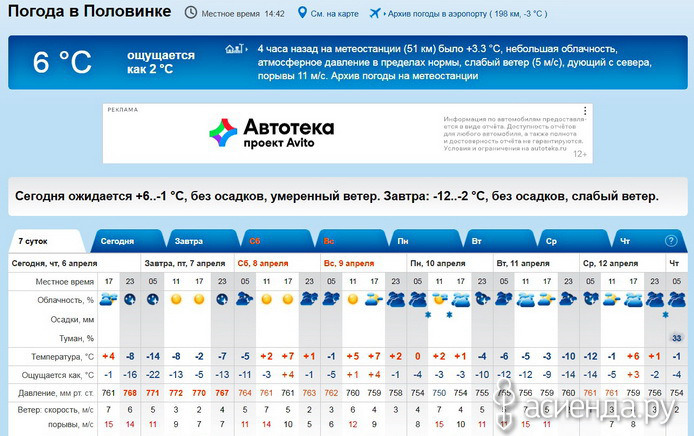Click the Температура, °C row label

pyautogui.click(x=62, y=357)
